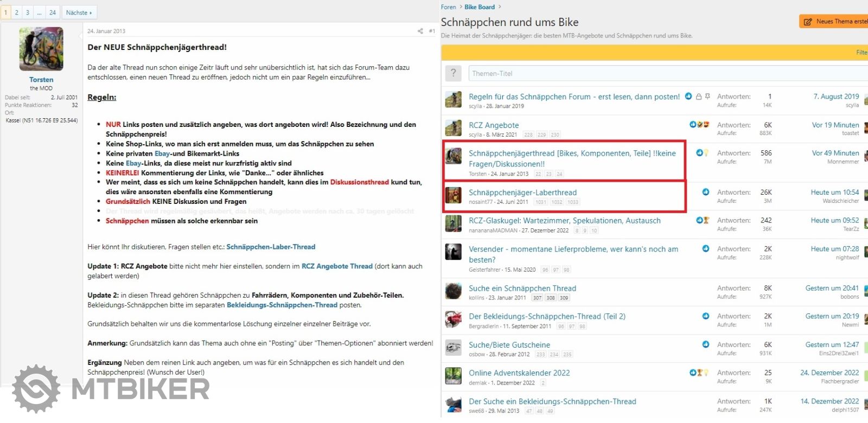Click the Neues Thema erstellen button
868x423 pixels.
[834, 22]
